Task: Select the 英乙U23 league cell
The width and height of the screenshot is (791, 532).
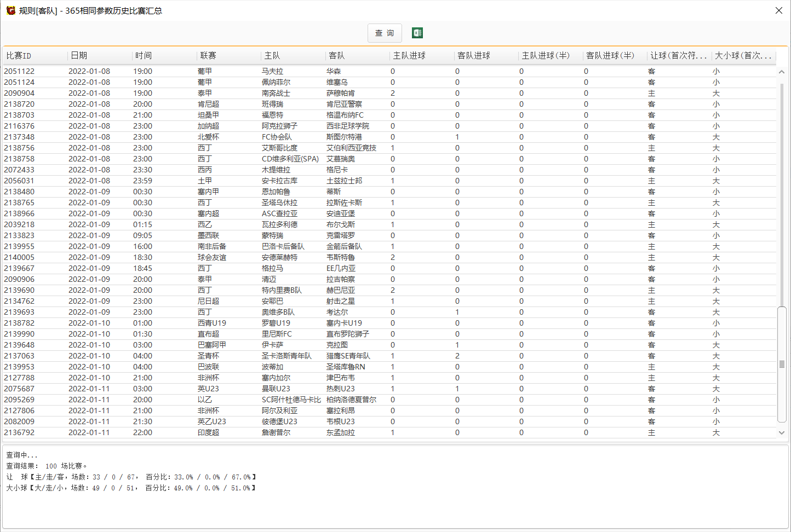Action: point(212,421)
